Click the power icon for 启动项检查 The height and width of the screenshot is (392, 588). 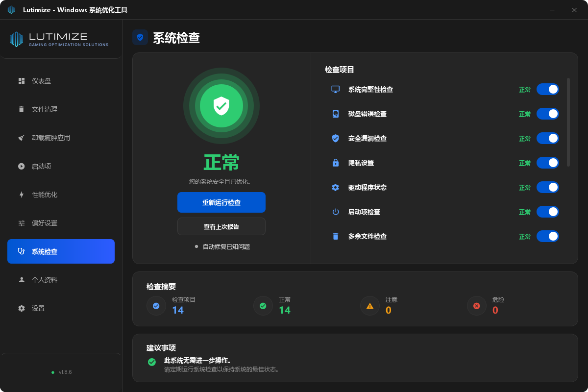(x=336, y=212)
